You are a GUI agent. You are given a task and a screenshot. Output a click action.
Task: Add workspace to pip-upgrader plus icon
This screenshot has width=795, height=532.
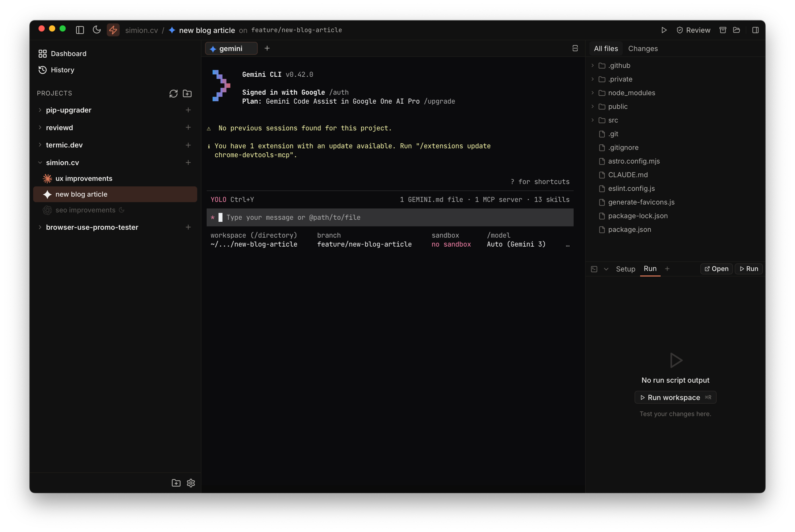click(188, 110)
